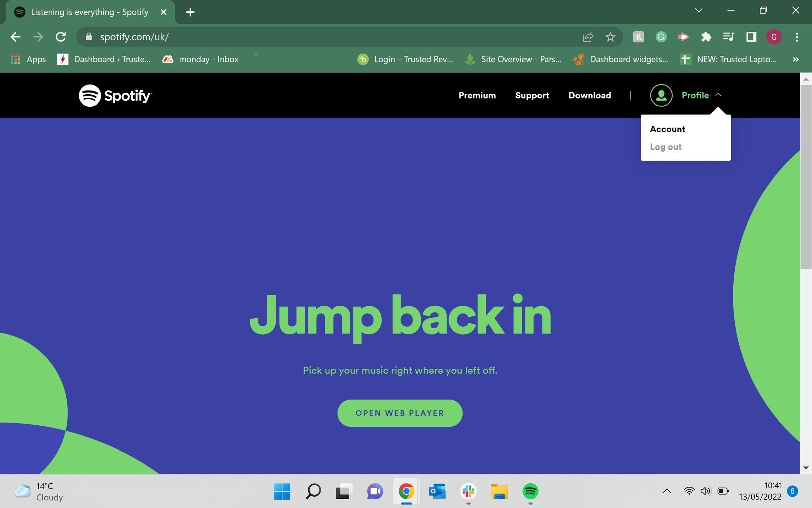Open File Explorer from the taskbar
The width and height of the screenshot is (812, 508).
coord(499,491)
